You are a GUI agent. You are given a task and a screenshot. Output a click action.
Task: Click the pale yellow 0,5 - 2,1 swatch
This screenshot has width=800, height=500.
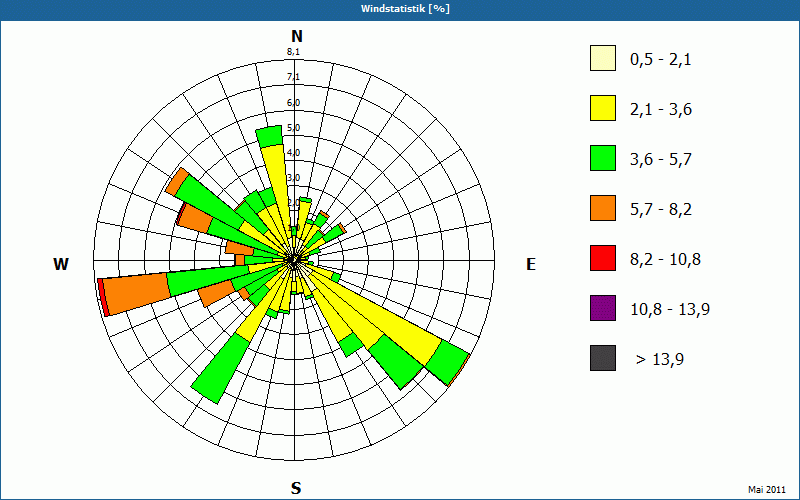603,58
